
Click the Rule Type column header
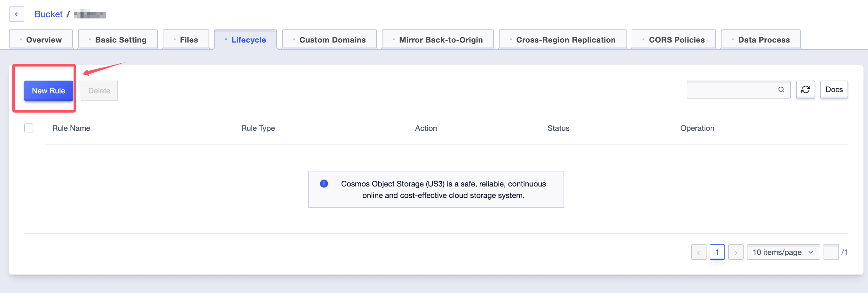pyautogui.click(x=258, y=128)
